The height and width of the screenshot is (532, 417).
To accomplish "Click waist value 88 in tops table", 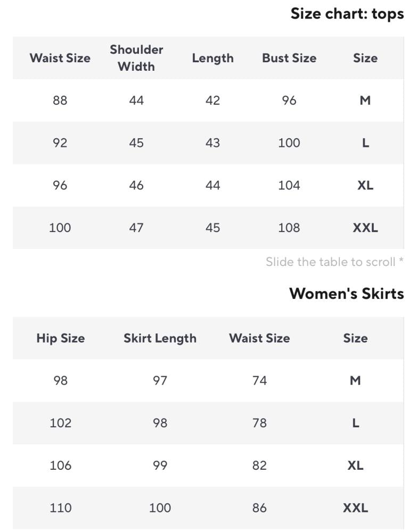I will [x=60, y=101].
